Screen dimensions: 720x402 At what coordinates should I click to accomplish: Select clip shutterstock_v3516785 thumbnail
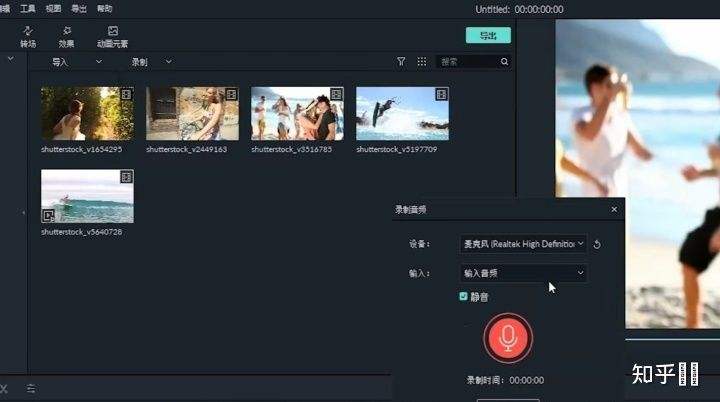click(x=298, y=113)
